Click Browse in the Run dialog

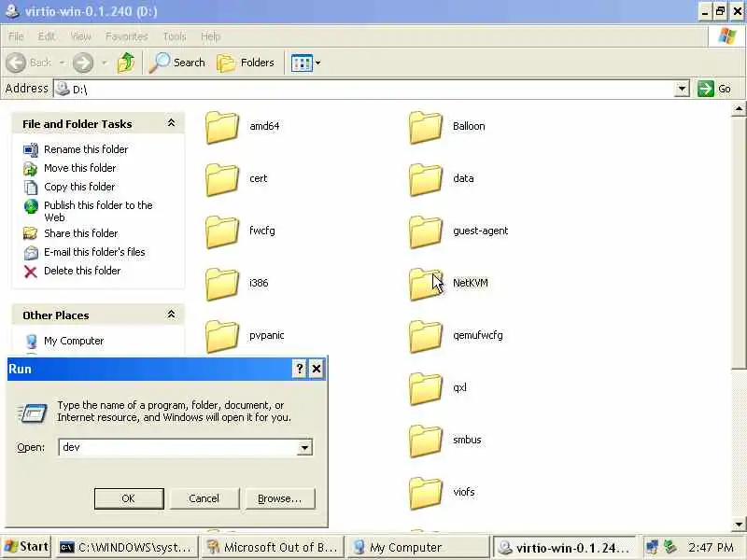(280, 498)
